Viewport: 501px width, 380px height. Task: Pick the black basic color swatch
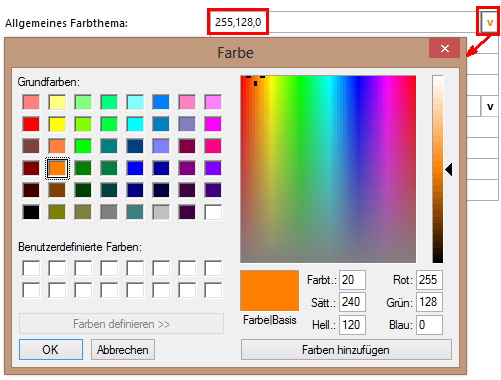point(31,212)
